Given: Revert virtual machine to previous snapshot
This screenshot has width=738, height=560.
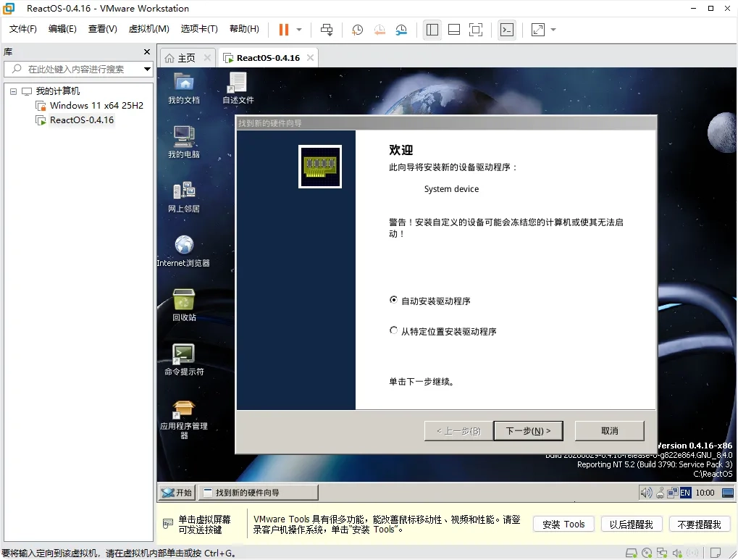Looking at the screenshot, I should [380, 30].
